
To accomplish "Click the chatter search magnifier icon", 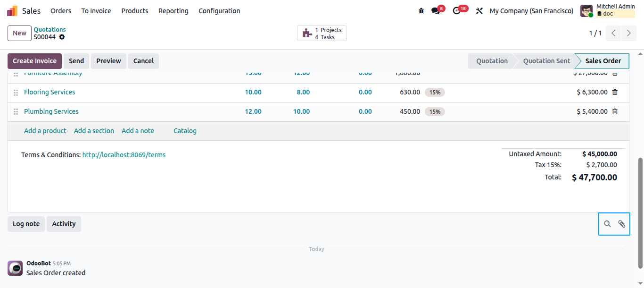I will click(x=607, y=224).
